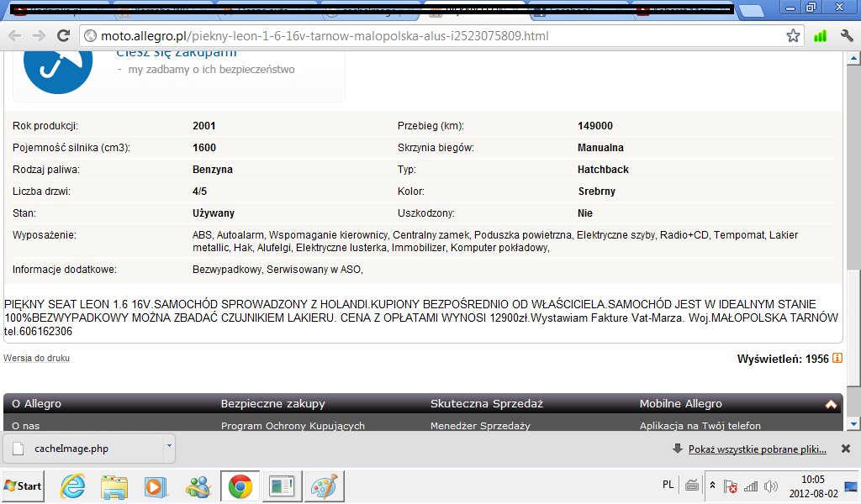Viewport: 861px width, 504px height.
Task: Click the PL language indicator
Action: [668, 485]
